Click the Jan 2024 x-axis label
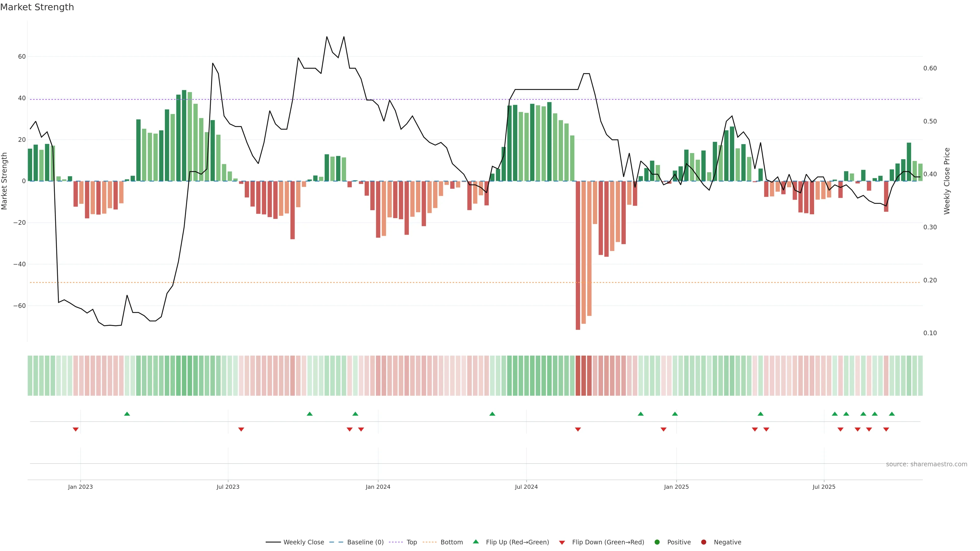This screenshot has height=551, width=980. [x=378, y=487]
